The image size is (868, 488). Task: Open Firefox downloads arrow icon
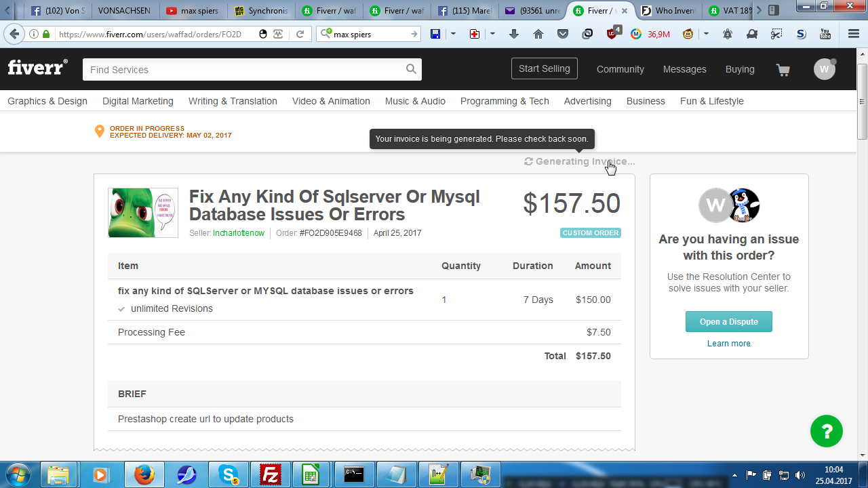pyautogui.click(x=514, y=34)
